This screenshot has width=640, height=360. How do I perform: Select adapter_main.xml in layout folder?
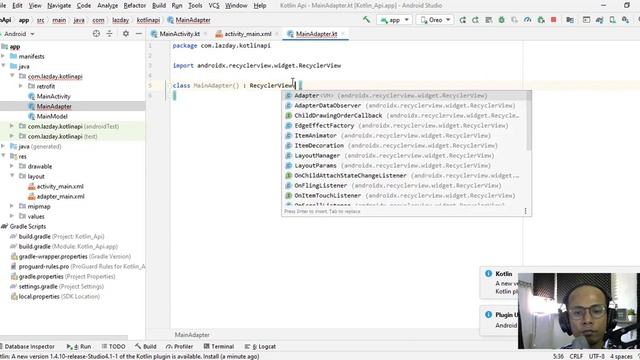pos(60,196)
